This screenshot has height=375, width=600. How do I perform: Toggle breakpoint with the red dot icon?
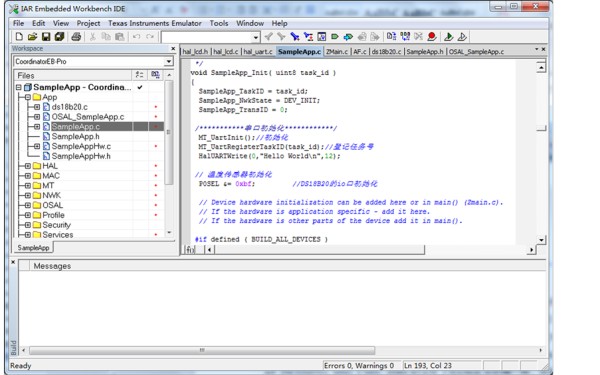pos(432,37)
